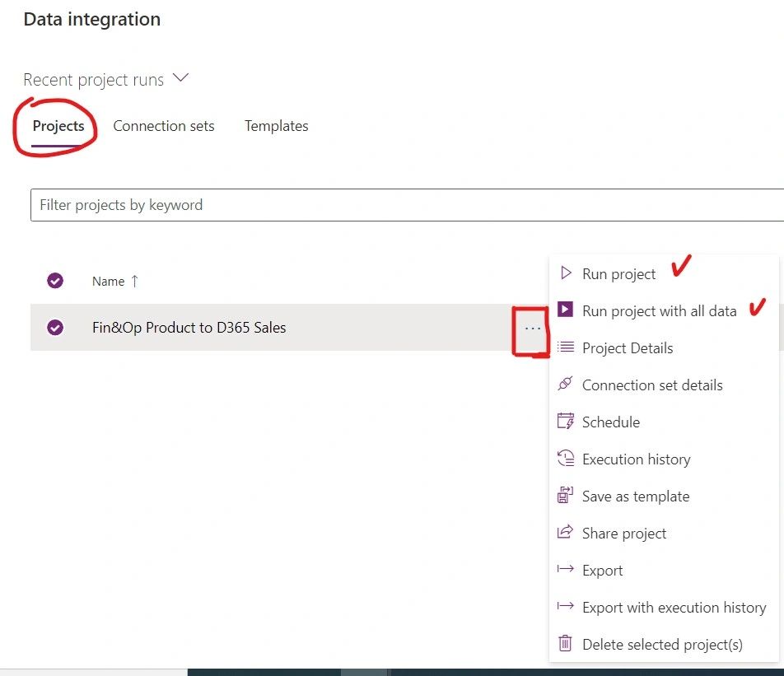
Task: Click the Delete selected project(s) trash icon
Action: [567, 644]
